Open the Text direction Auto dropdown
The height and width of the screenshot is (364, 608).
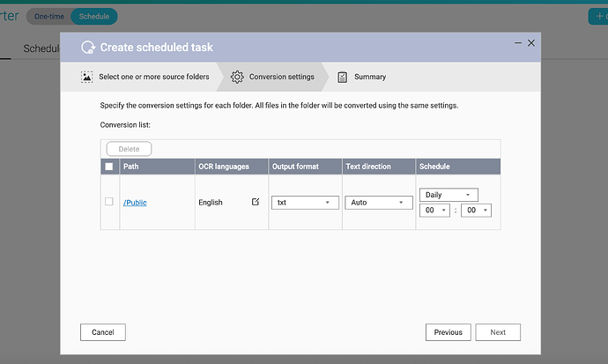[378, 203]
